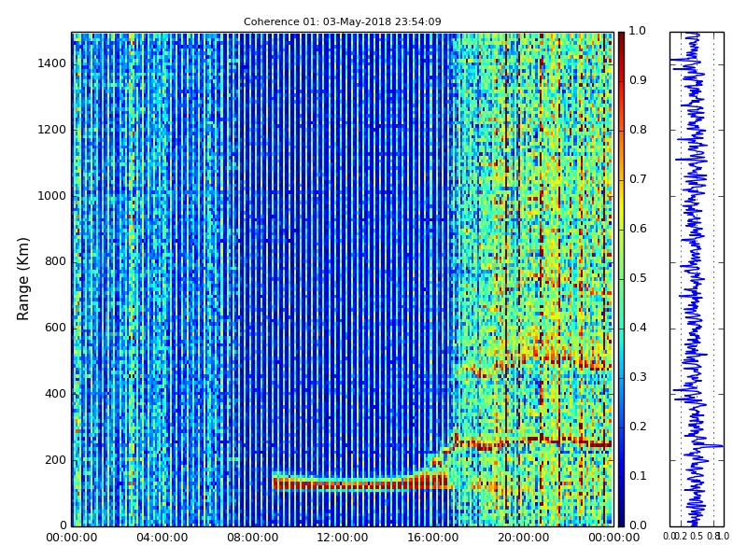Click the 1200 range tick label
This screenshot has width=747, height=560.
coord(52,130)
